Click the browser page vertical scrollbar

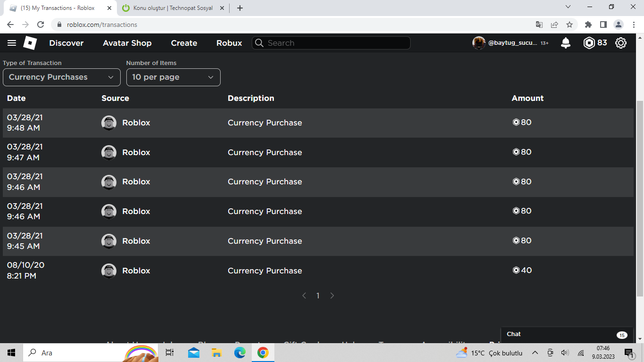click(640, 198)
